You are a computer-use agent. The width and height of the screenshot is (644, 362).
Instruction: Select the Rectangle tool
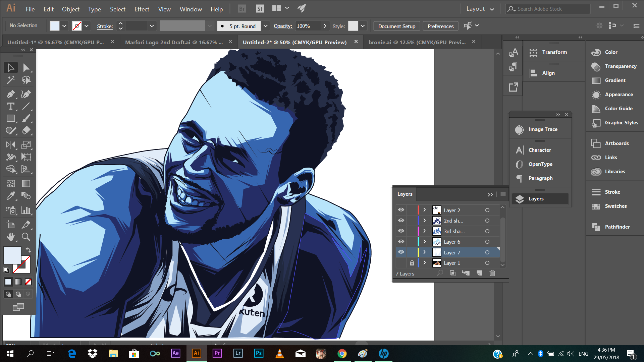(11, 118)
